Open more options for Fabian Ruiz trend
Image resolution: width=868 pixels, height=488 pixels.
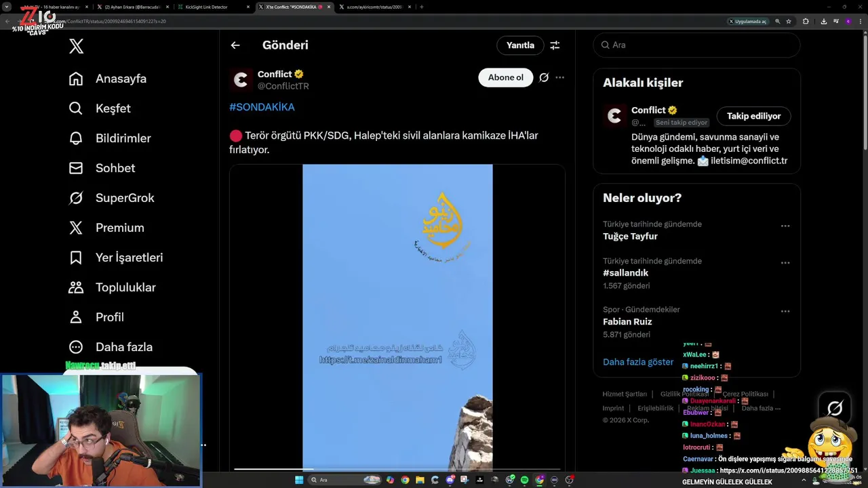(785, 311)
